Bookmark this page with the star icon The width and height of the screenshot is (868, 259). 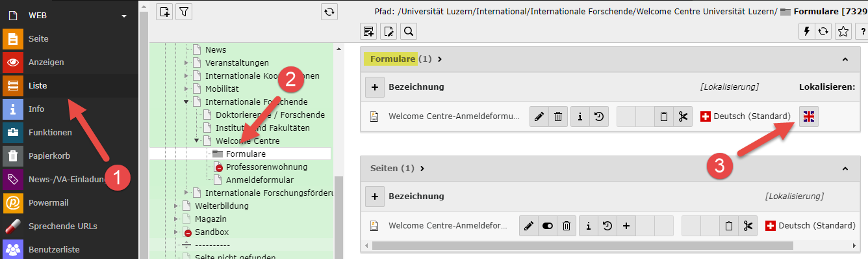tap(843, 31)
